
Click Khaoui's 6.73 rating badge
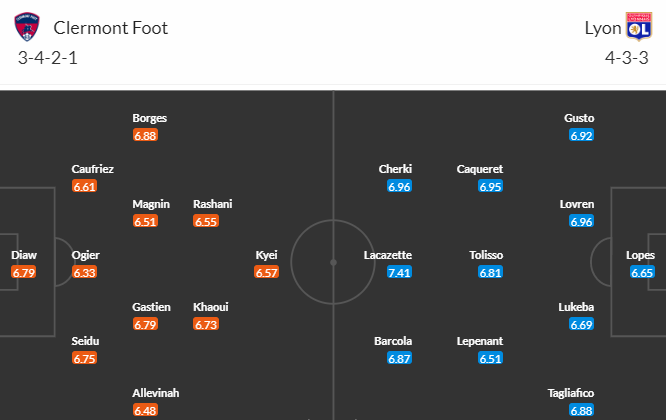(x=206, y=324)
